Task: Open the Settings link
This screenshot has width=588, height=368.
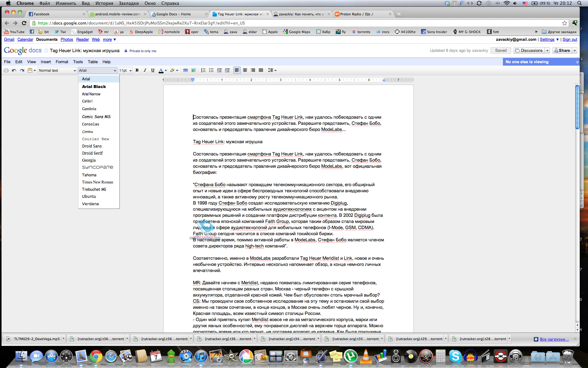Action: pos(547,39)
